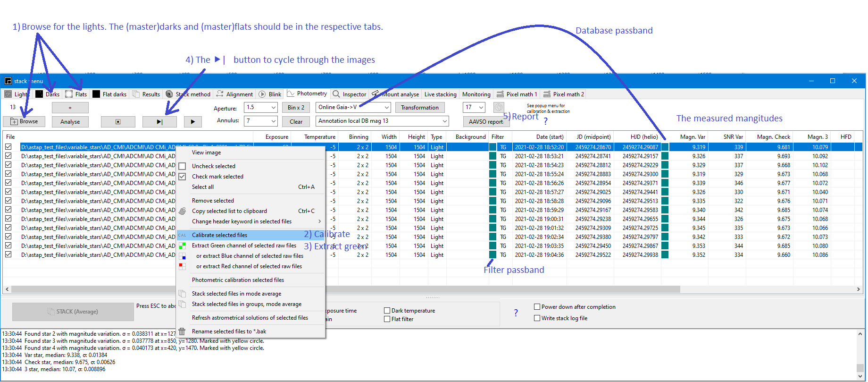The height and width of the screenshot is (382, 868).
Task: Click the Flat darks tab icon
Action: (96, 94)
